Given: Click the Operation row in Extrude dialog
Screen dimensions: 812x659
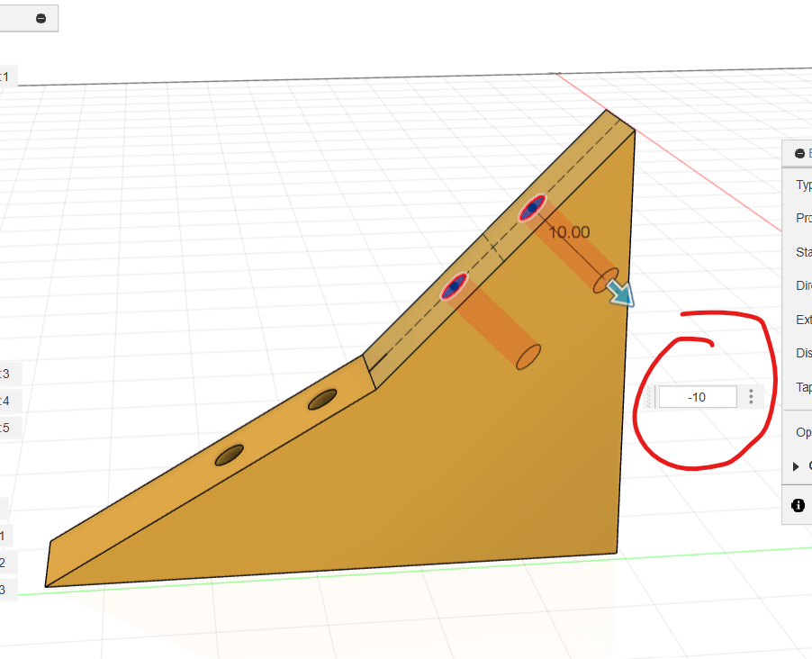Looking at the screenshot, I should coord(803,432).
